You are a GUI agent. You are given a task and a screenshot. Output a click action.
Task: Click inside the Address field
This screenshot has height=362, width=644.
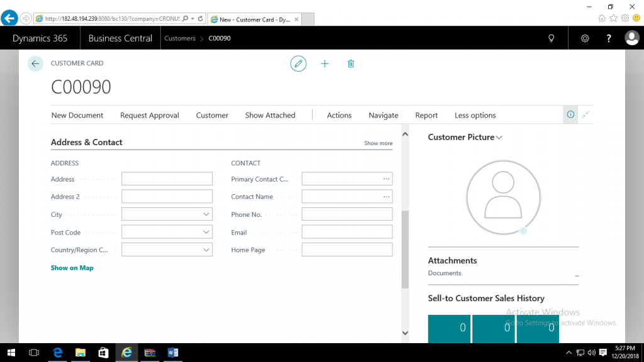(x=167, y=178)
